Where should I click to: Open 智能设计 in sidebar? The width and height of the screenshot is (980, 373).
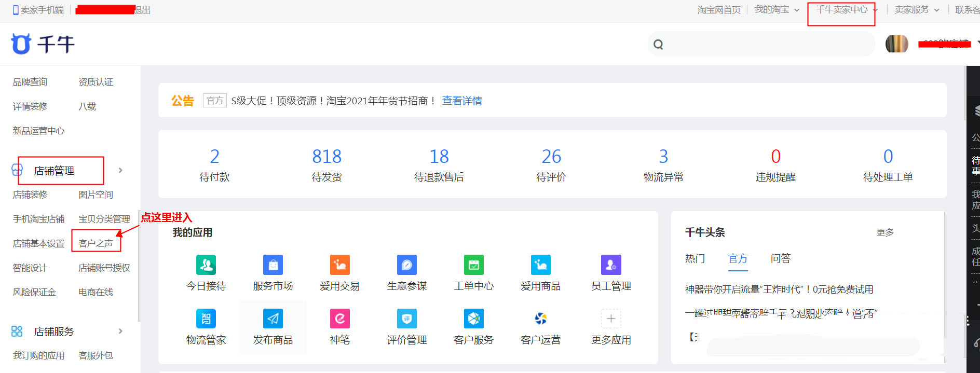pyautogui.click(x=30, y=268)
